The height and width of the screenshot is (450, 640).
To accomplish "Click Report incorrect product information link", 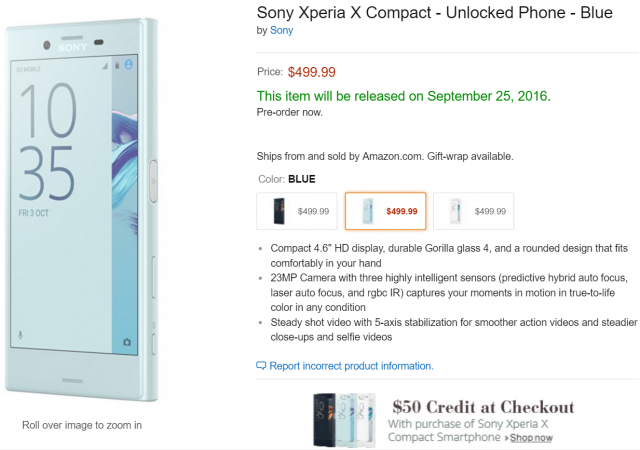I will pos(351,366).
